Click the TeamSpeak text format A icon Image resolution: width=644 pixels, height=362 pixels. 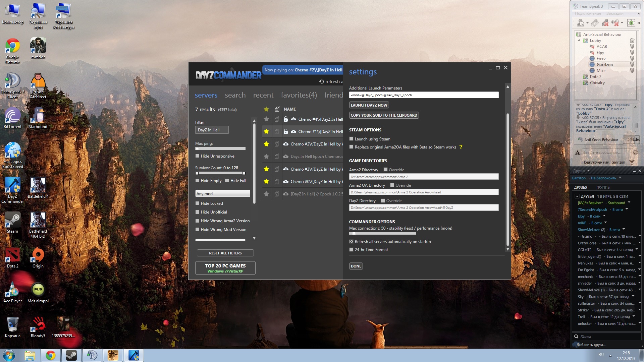pyautogui.click(x=578, y=153)
